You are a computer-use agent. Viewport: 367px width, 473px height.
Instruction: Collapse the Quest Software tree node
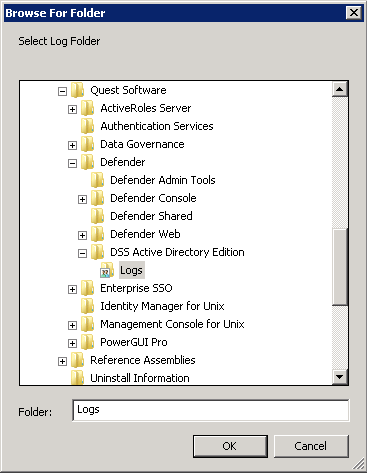(62, 91)
